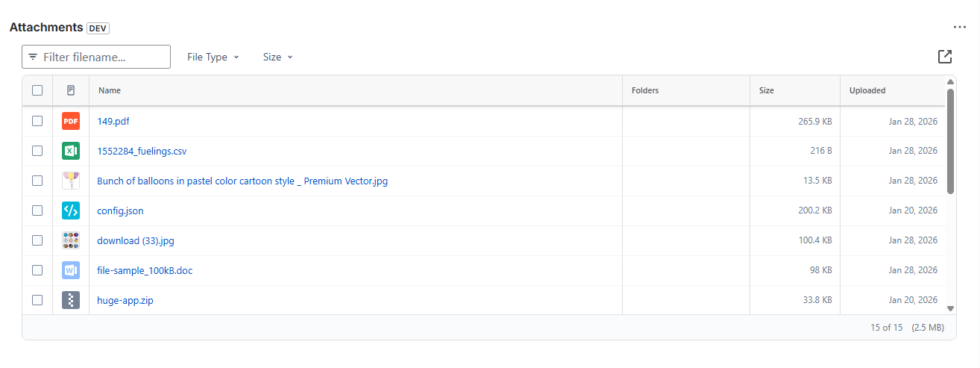980x368 pixels.
Task: Tick the file-sample_100kB.doc checkbox
Action: [x=37, y=270]
